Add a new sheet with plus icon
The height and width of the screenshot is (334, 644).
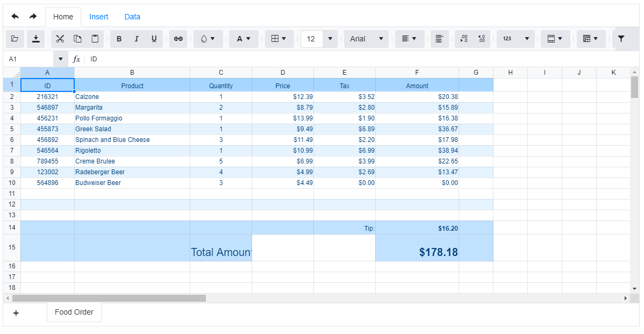pos(16,313)
